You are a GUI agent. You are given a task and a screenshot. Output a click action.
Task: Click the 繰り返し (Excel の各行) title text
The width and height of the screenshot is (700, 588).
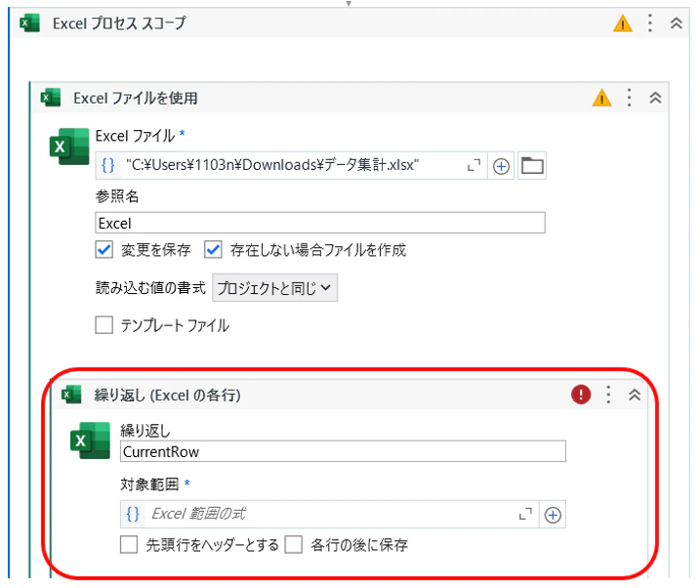coord(167,396)
